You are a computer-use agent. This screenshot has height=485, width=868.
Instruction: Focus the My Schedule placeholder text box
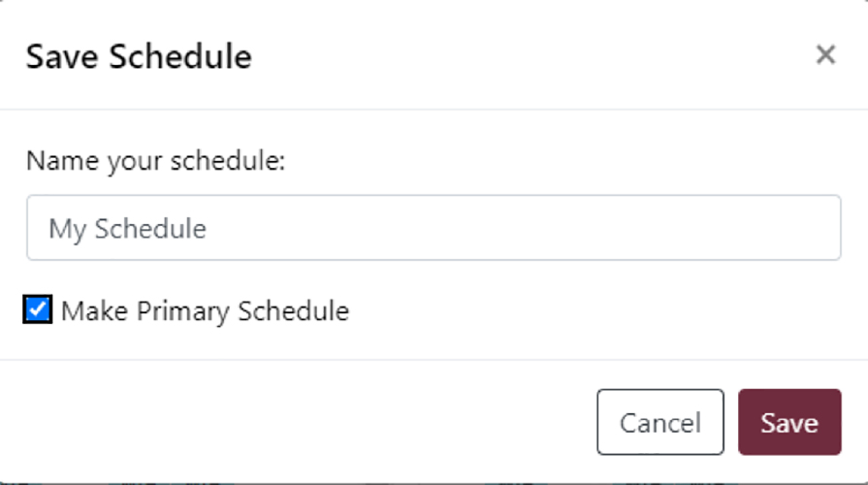[x=433, y=228]
